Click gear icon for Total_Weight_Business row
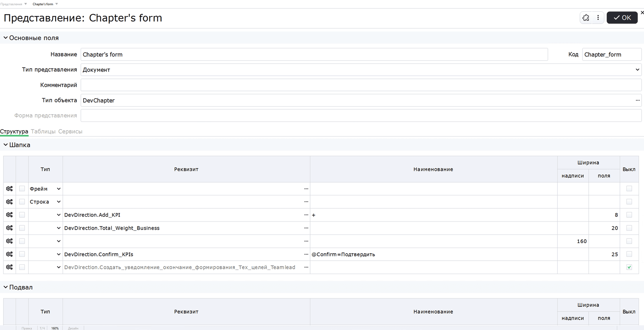Viewport: 644px width, 330px height. [9, 228]
